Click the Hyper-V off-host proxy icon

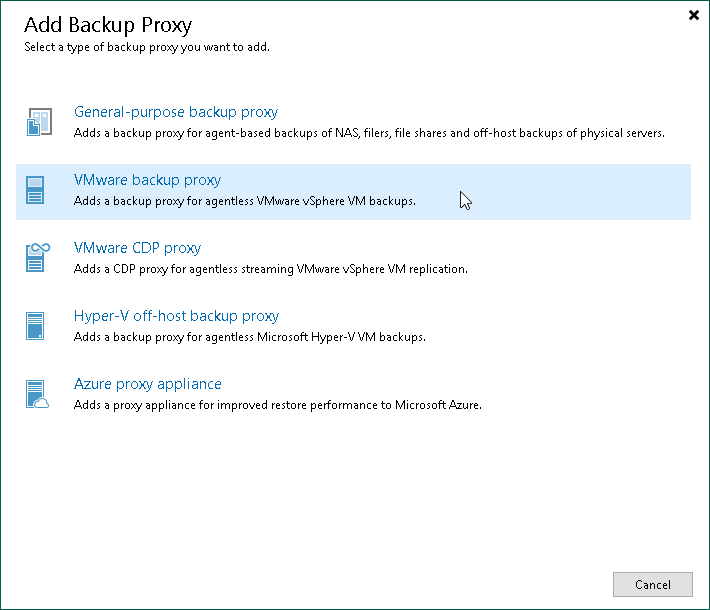pyautogui.click(x=37, y=327)
